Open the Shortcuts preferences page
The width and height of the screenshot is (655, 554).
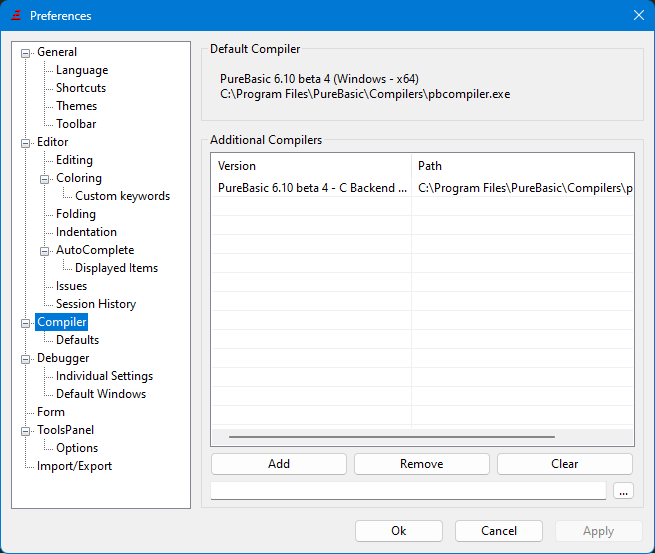(x=80, y=88)
